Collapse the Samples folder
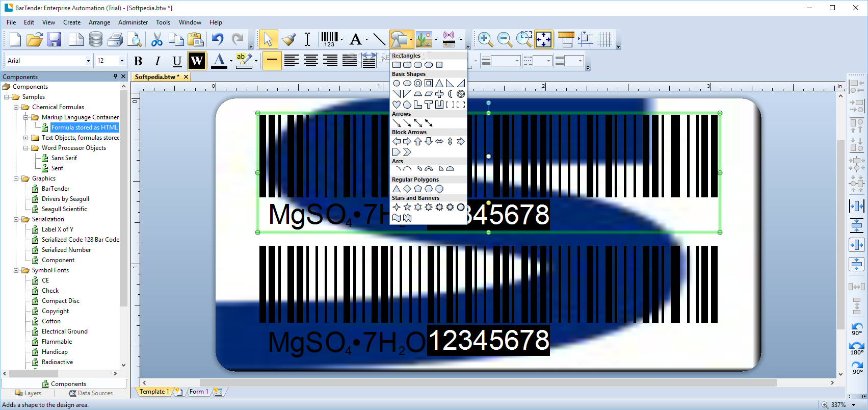868x410 pixels. (7, 97)
